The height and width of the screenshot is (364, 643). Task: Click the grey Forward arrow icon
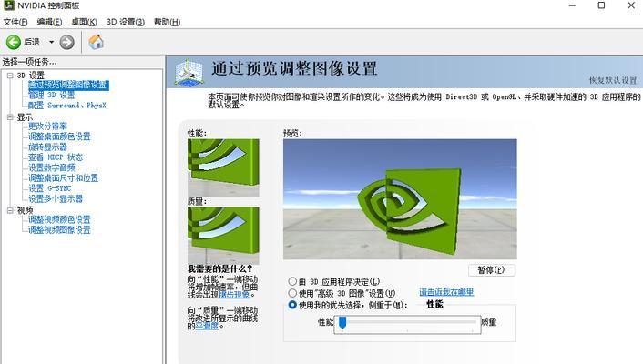pyautogui.click(x=66, y=42)
